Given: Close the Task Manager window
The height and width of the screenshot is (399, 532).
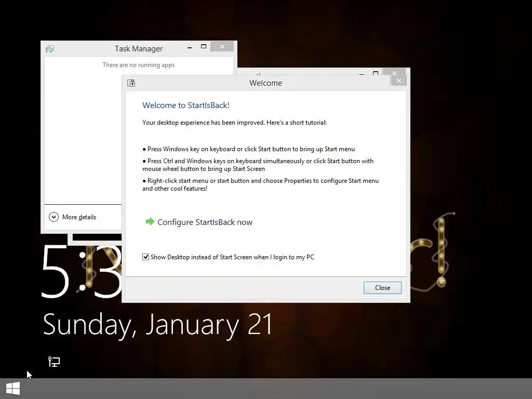Looking at the screenshot, I should click(222, 46).
